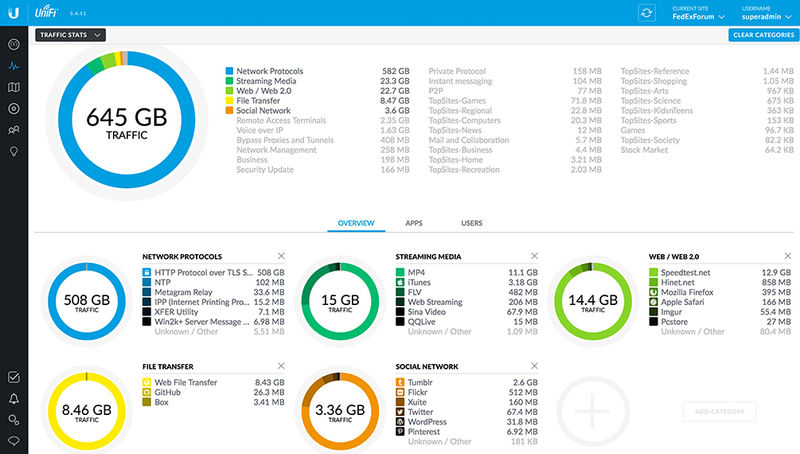Switch to the Users tab

click(x=471, y=223)
